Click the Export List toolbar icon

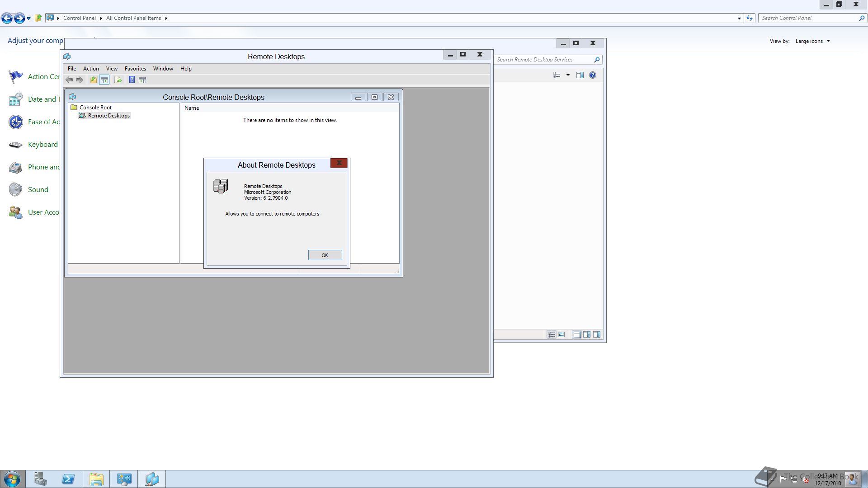tap(118, 80)
